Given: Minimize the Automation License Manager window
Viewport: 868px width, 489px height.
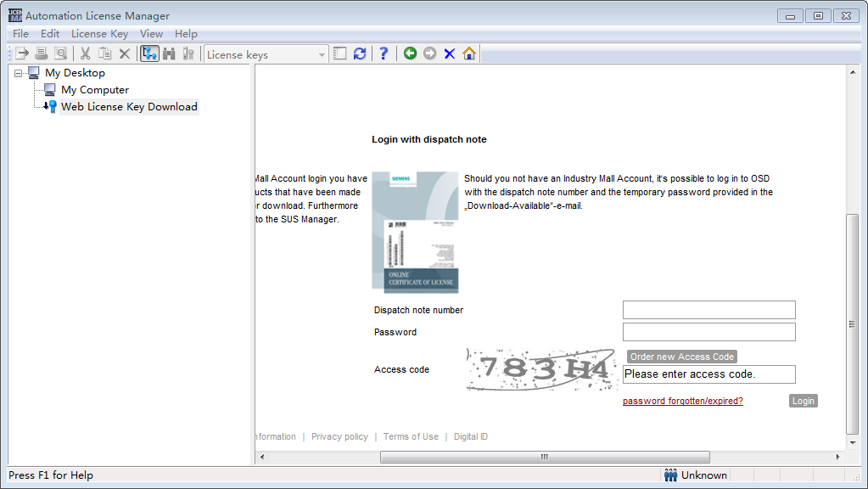Looking at the screenshot, I should coord(790,16).
